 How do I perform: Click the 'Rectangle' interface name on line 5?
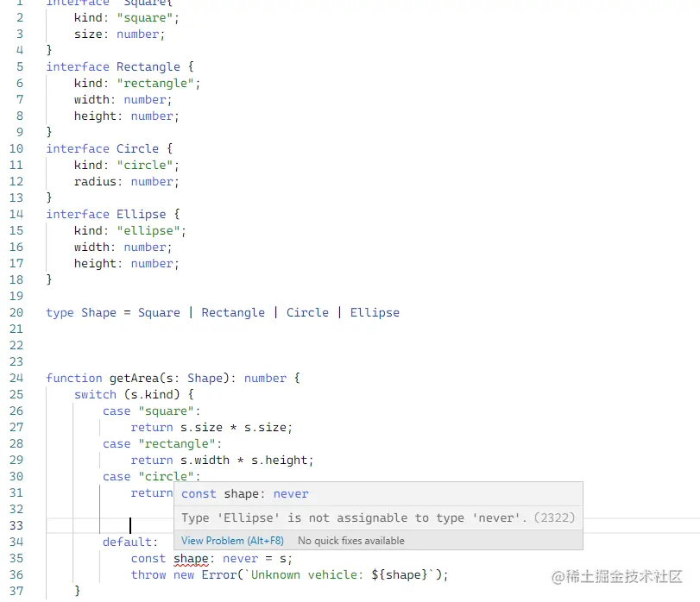click(148, 67)
